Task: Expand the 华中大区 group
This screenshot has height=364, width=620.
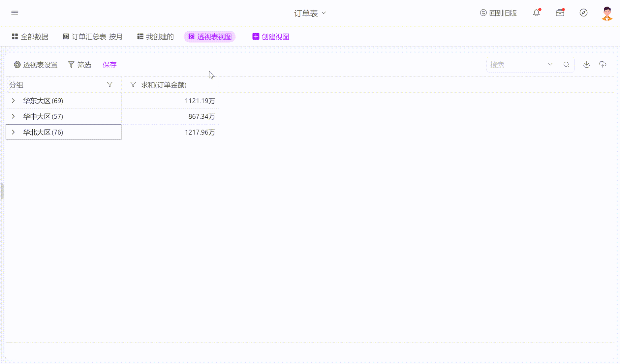Action: [x=13, y=116]
